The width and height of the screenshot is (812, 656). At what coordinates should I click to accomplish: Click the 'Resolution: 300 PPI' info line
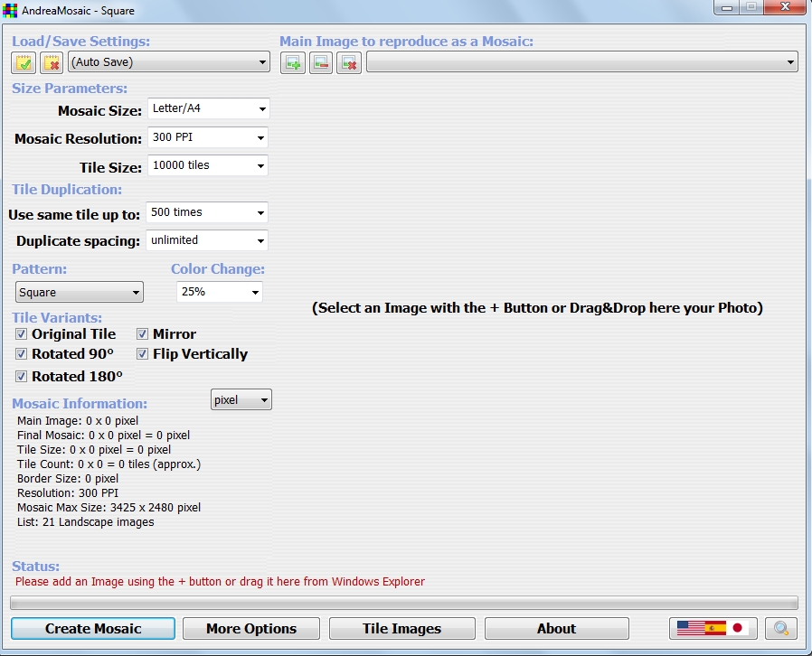[x=68, y=493]
